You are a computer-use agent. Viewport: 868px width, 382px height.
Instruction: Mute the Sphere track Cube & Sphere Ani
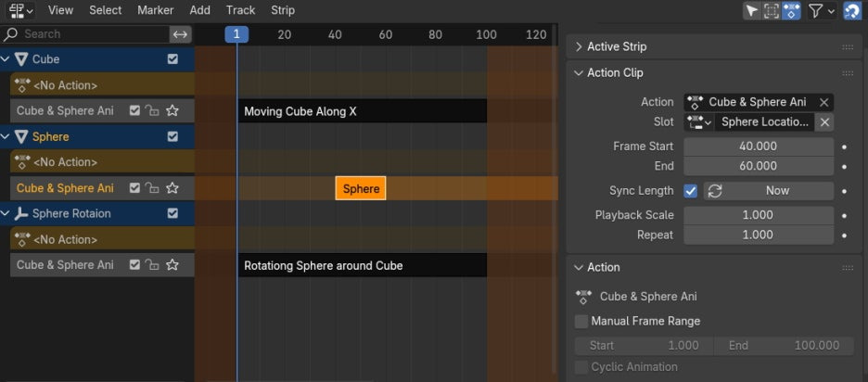[134, 188]
